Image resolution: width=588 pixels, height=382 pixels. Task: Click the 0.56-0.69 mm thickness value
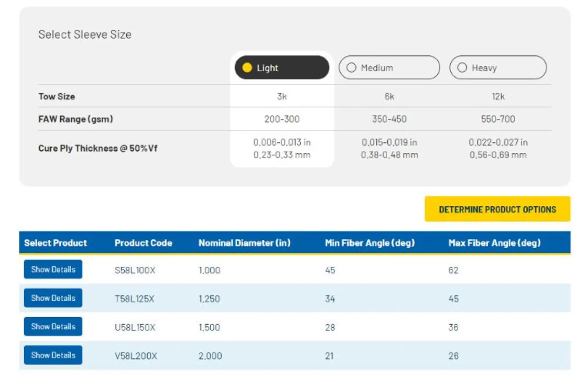498,155
